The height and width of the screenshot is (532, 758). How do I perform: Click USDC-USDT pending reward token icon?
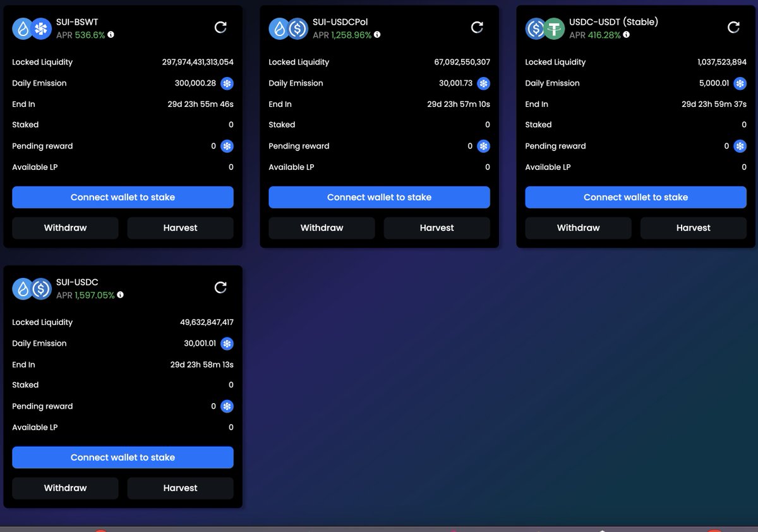[x=740, y=146]
